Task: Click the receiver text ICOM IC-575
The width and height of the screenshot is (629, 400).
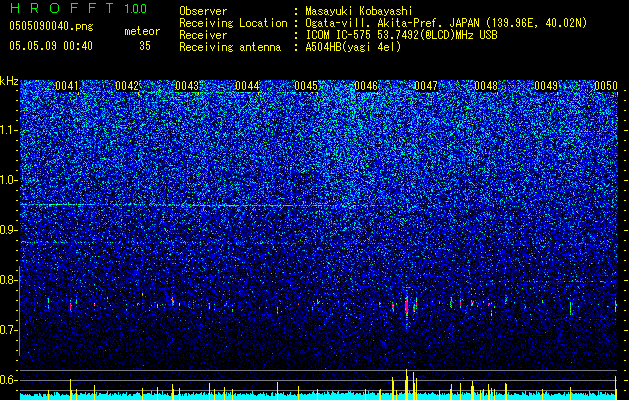Action: click(x=339, y=35)
